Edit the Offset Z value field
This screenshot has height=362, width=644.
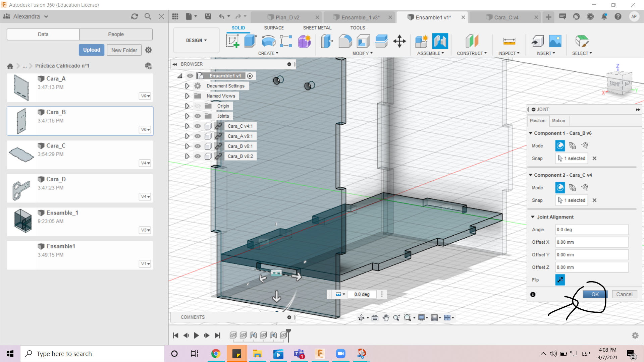click(x=591, y=267)
